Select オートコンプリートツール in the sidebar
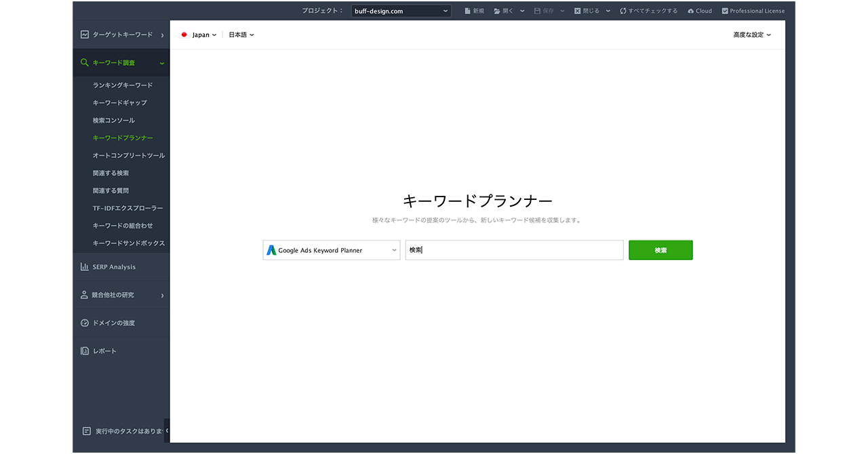 point(128,155)
